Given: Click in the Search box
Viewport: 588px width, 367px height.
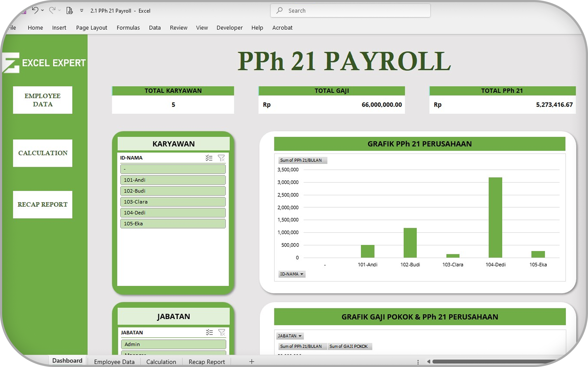Looking at the screenshot, I should click(x=350, y=11).
